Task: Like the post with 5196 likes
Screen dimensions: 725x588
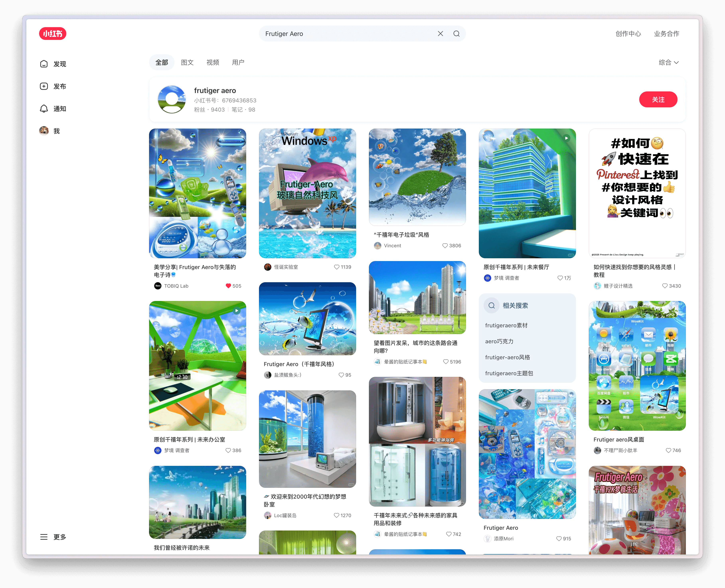Action: 446,362
